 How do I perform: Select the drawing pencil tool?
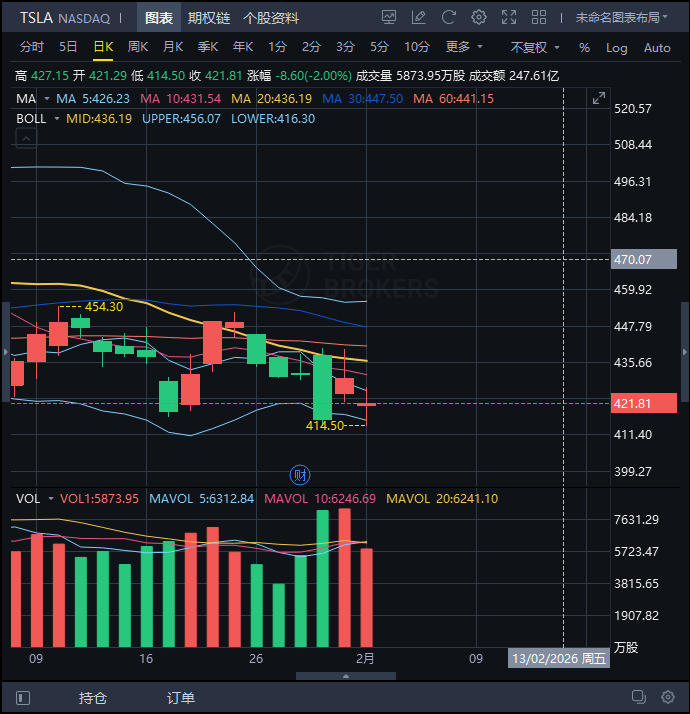pyautogui.click(x=419, y=18)
